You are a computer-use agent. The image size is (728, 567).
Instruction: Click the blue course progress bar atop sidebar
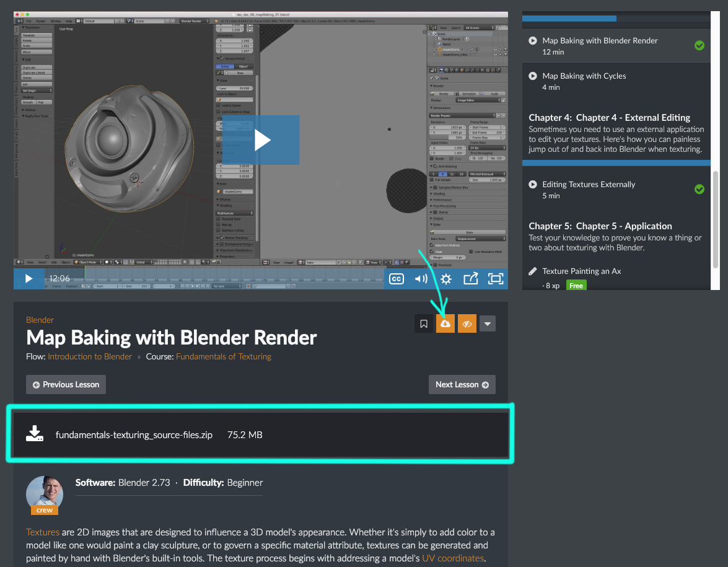point(569,18)
